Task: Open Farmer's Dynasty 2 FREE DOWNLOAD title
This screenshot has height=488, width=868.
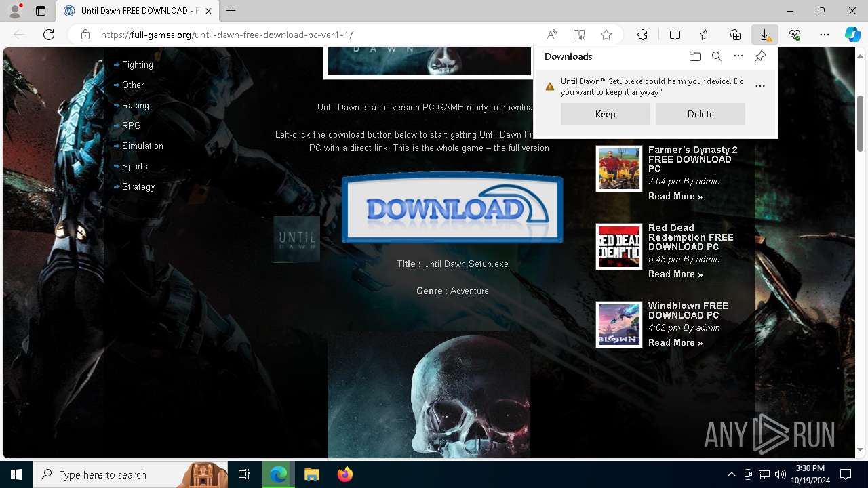Action: click(x=692, y=159)
